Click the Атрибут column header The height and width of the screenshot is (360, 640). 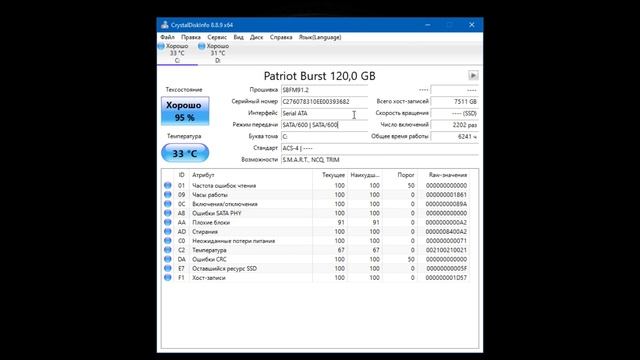click(251, 175)
